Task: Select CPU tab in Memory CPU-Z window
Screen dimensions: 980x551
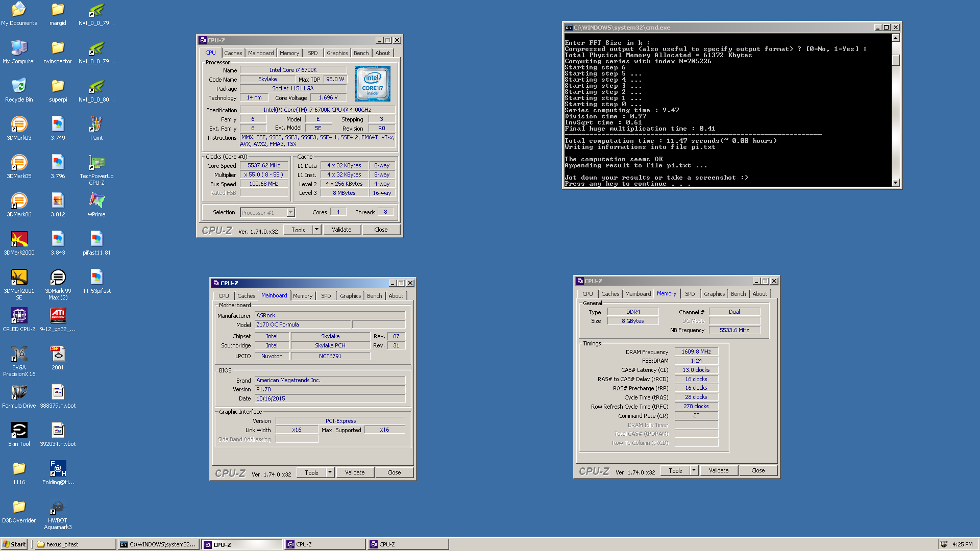Action: pyautogui.click(x=587, y=294)
